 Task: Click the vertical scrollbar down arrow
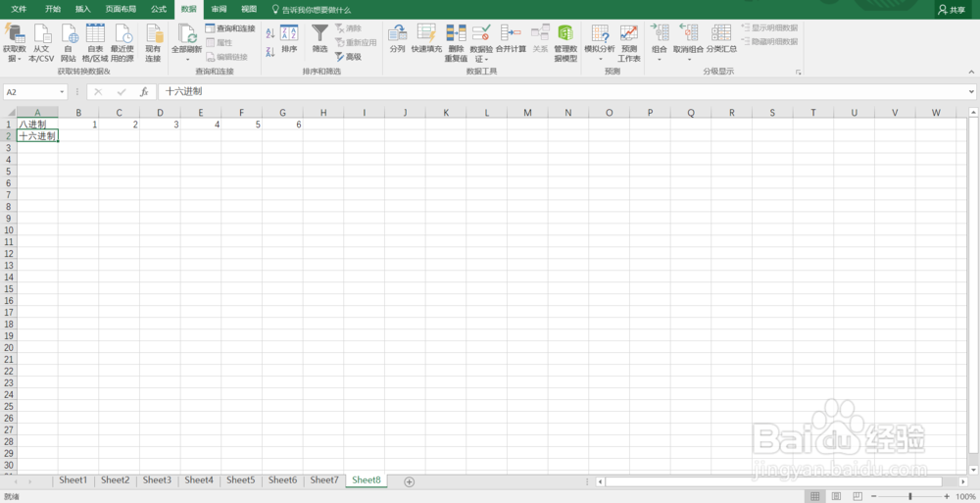[x=973, y=470]
